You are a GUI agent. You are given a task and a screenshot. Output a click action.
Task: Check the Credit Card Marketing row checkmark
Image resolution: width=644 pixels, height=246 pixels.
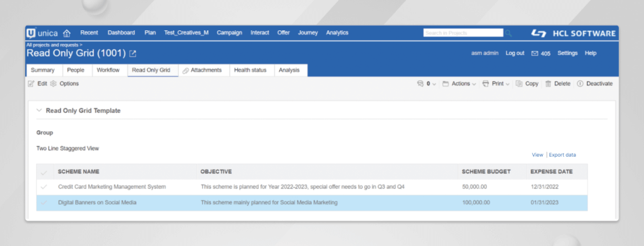click(44, 187)
